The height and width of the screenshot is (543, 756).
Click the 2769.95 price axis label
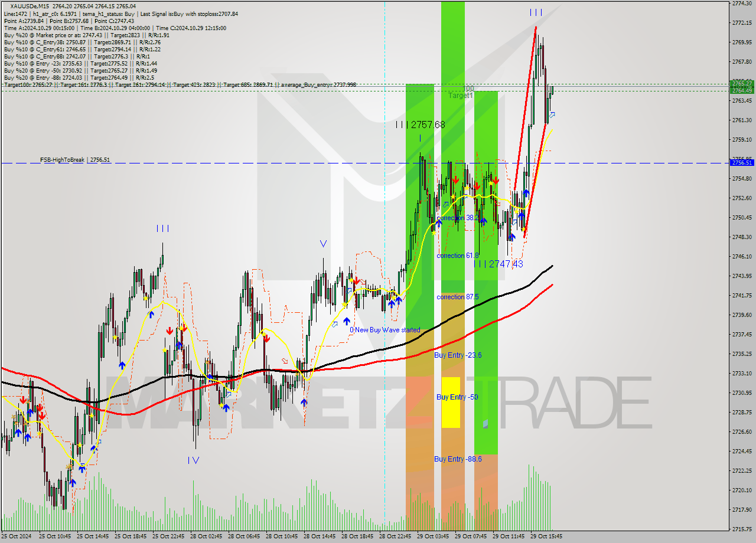(x=742, y=42)
